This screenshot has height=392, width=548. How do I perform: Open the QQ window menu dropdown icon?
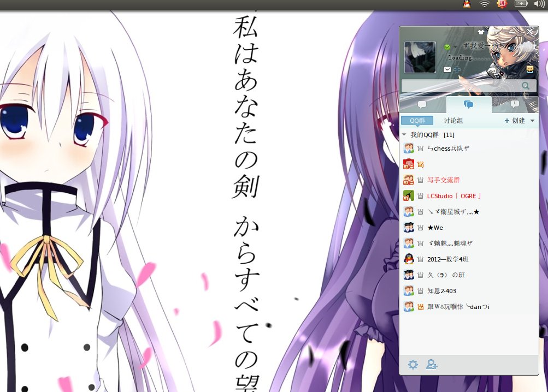pyautogui.click(x=496, y=32)
